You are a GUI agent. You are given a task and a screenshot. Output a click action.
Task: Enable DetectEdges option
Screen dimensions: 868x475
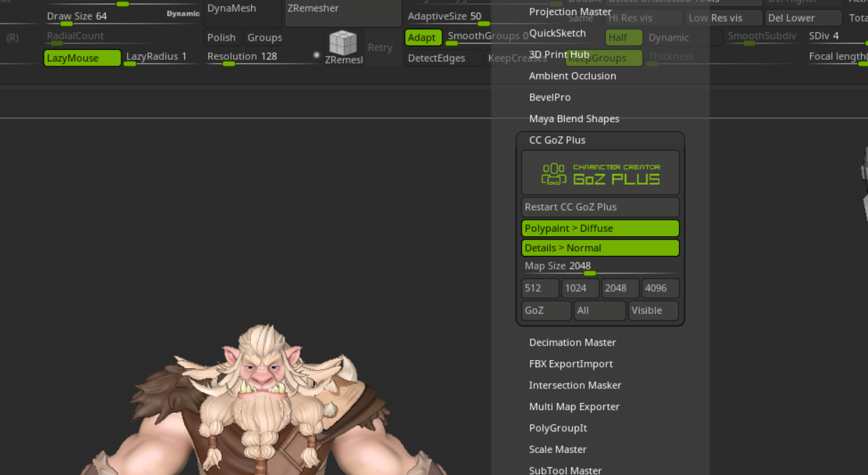443,58
